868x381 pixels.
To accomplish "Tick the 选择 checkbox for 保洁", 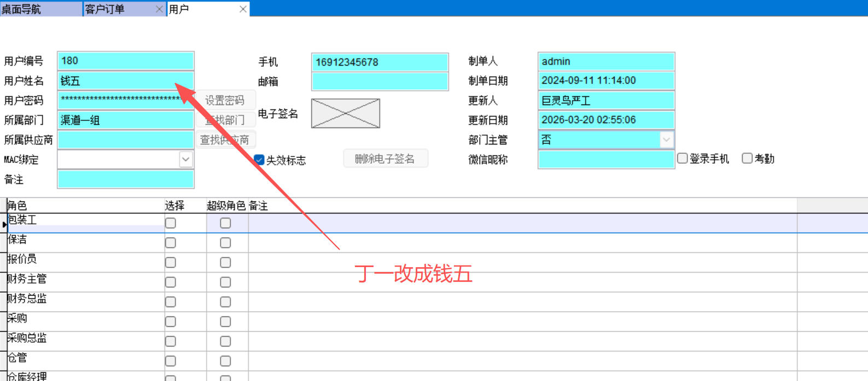I will [x=171, y=243].
